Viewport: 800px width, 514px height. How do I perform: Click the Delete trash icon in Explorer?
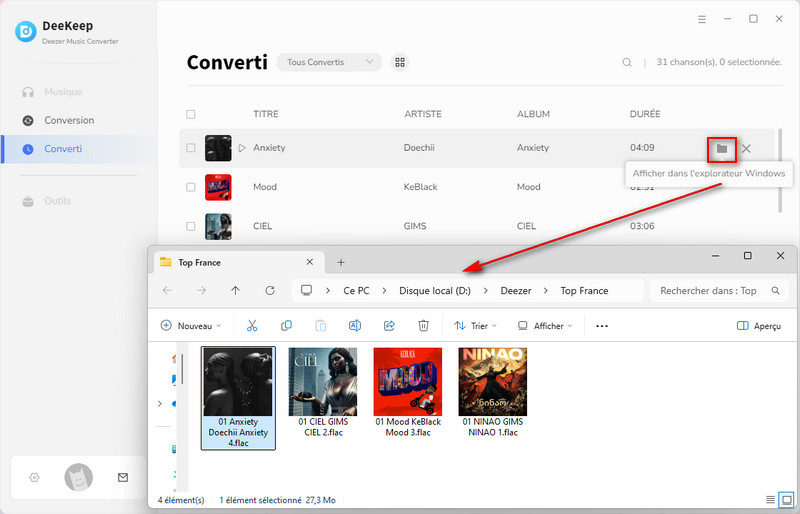[423, 326]
